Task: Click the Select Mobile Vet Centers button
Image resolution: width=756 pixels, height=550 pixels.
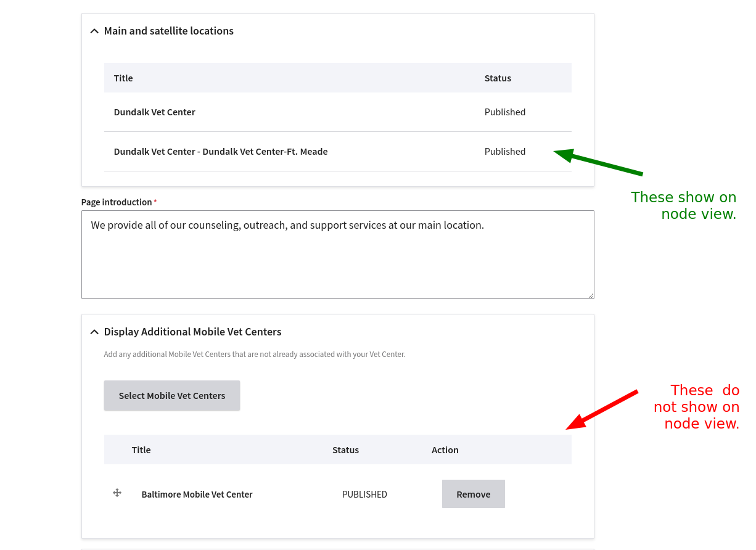Action: tap(172, 396)
